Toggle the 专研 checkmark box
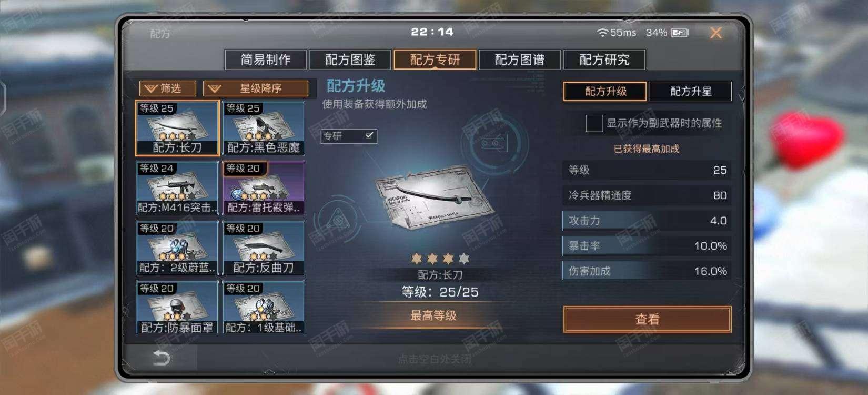Viewport: 868px width, 395px height. coord(369,135)
